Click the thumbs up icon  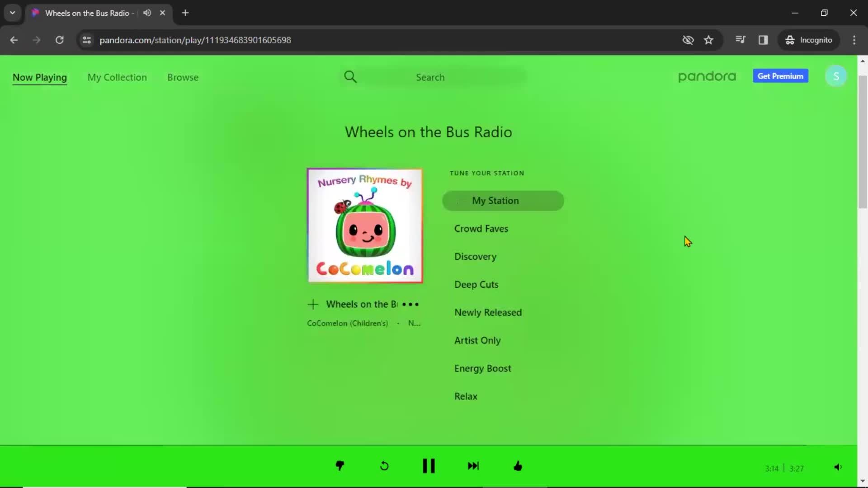[x=518, y=466]
